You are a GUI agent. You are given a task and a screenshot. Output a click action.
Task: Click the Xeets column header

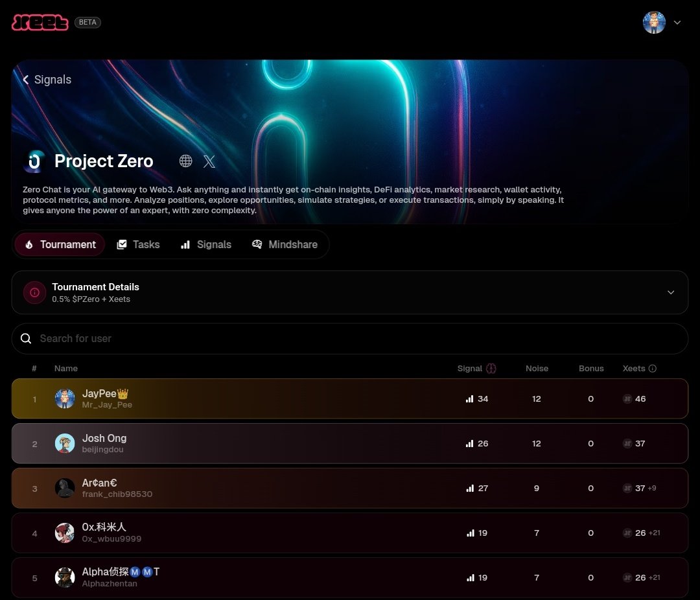(634, 368)
